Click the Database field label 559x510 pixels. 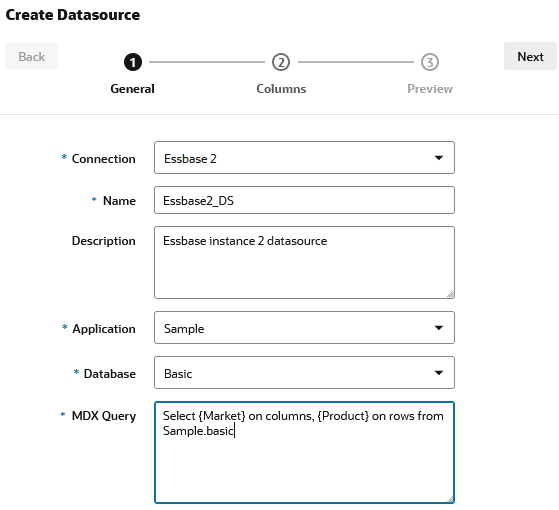click(109, 374)
